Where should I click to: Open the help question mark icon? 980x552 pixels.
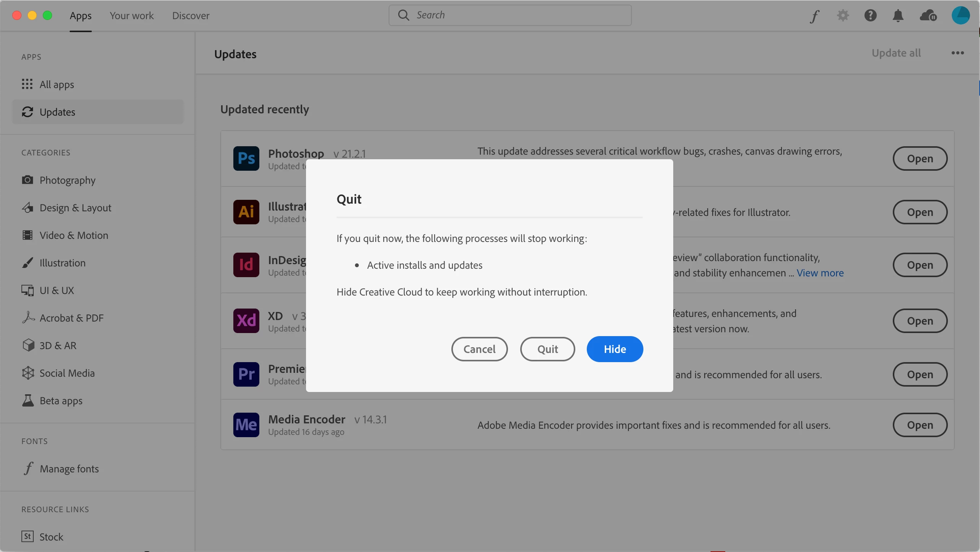point(870,16)
